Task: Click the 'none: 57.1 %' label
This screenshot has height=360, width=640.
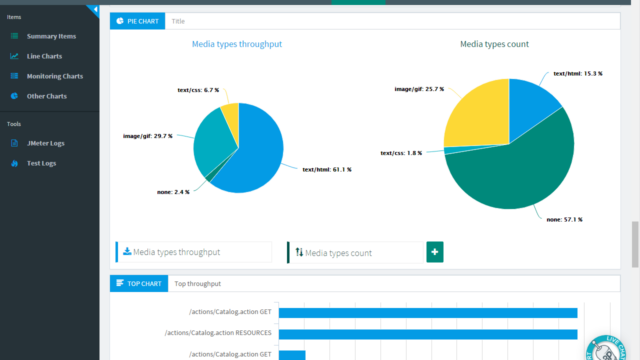Action: (x=564, y=220)
